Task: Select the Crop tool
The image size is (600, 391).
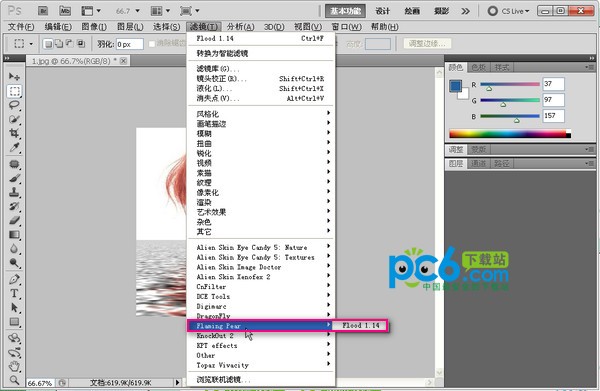Action: point(15,133)
